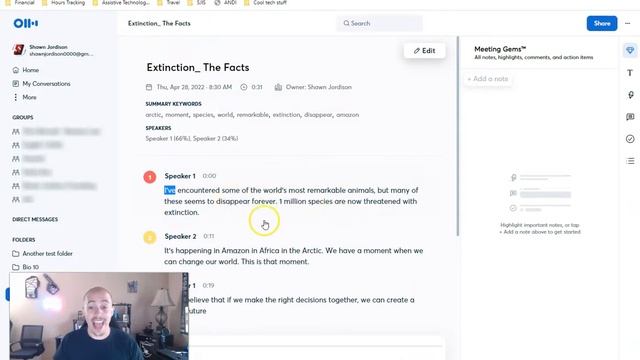Click the first Speaker 1 name label

(180, 176)
